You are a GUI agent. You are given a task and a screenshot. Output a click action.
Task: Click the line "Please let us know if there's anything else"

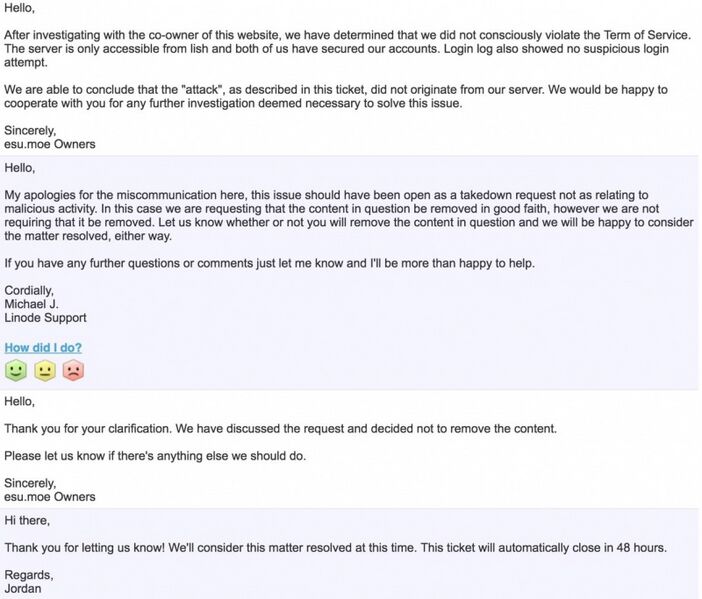(155, 456)
